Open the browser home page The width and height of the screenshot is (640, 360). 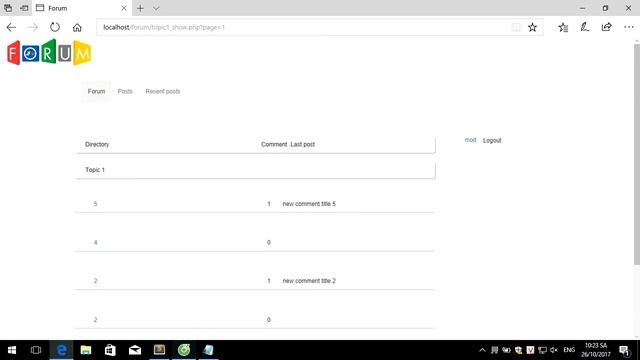pos(77,27)
